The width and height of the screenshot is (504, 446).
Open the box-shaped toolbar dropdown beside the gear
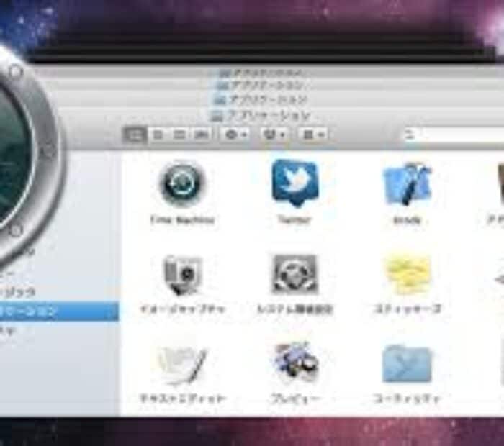coord(274,135)
